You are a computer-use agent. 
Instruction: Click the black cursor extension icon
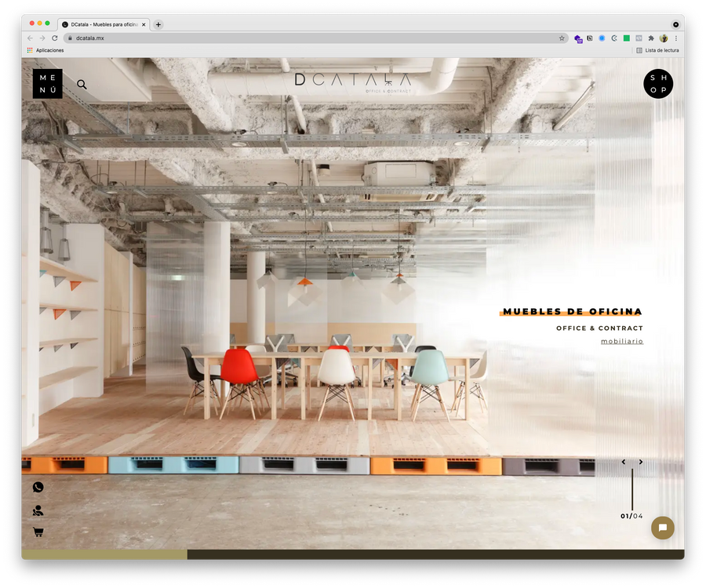(589, 38)
